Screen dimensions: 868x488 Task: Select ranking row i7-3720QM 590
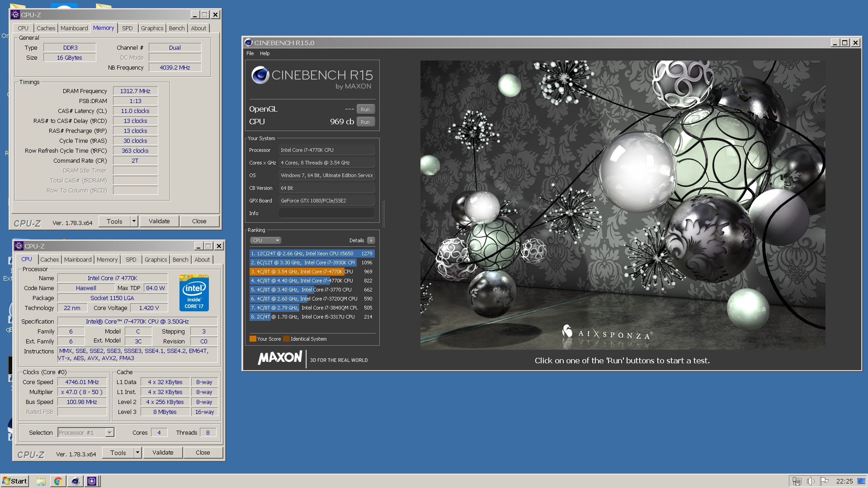(x=312, y=299)
